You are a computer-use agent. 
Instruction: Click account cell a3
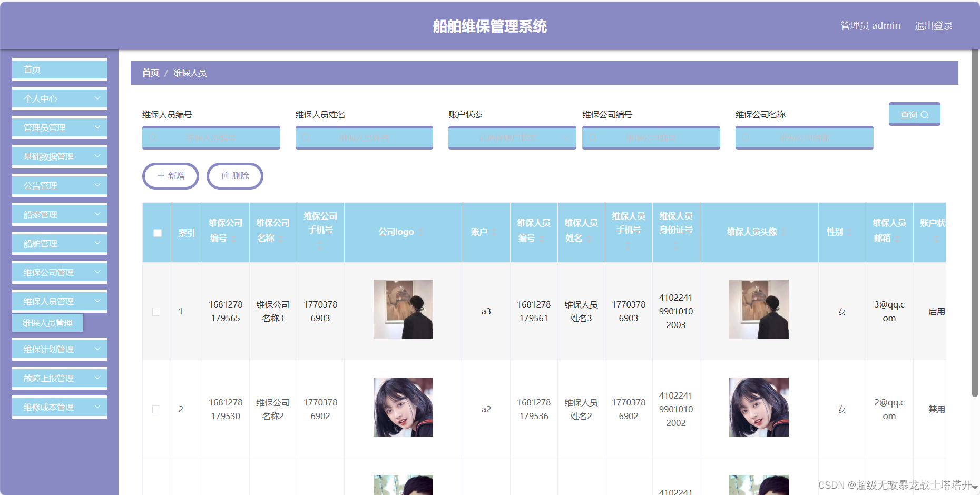[x=486, y=312]
